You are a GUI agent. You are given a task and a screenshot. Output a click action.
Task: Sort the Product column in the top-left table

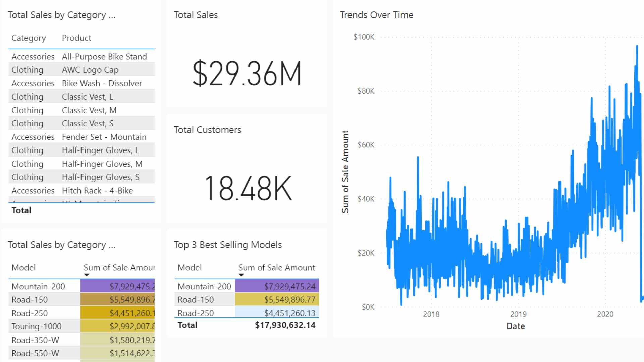tap(76, 38)
